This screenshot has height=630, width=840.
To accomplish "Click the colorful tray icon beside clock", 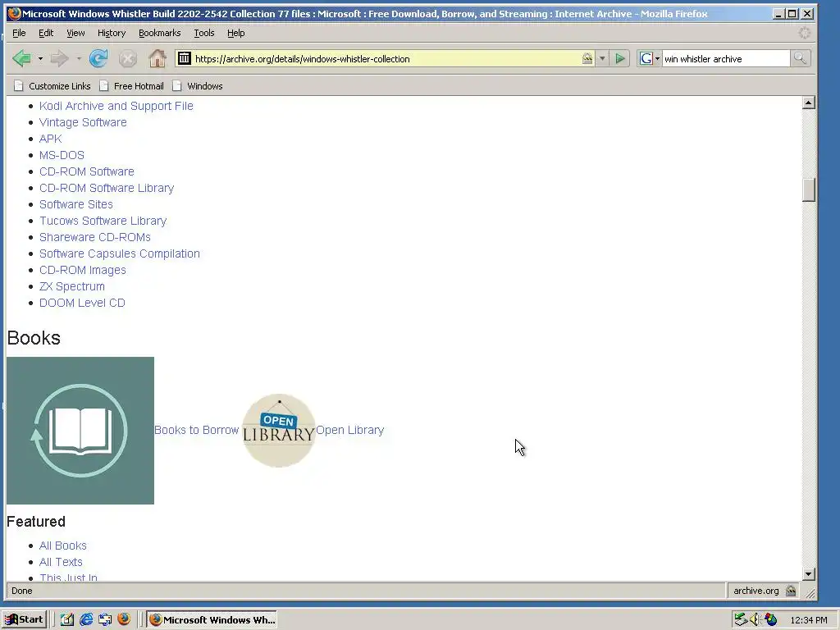I will [770, 620].
